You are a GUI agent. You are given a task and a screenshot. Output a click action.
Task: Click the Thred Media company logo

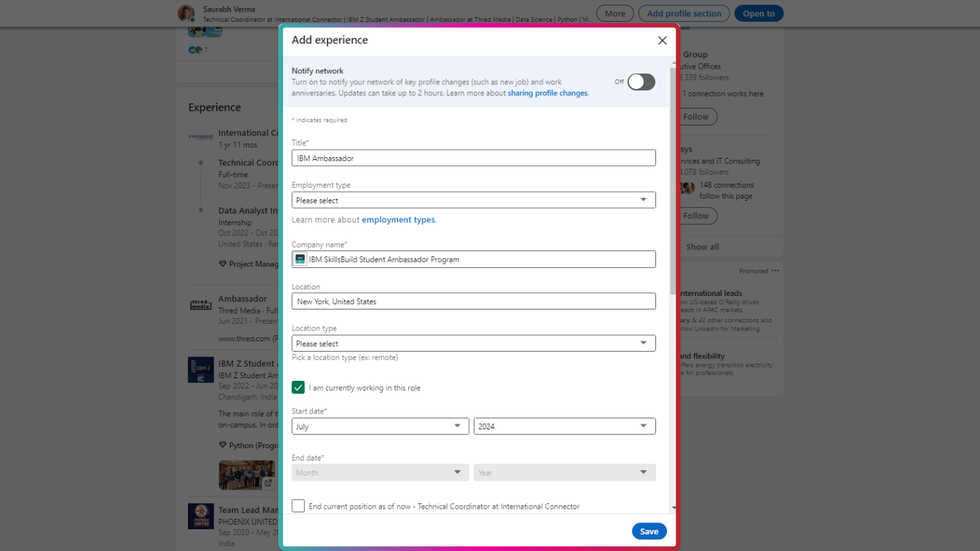(x=201, y=305)
